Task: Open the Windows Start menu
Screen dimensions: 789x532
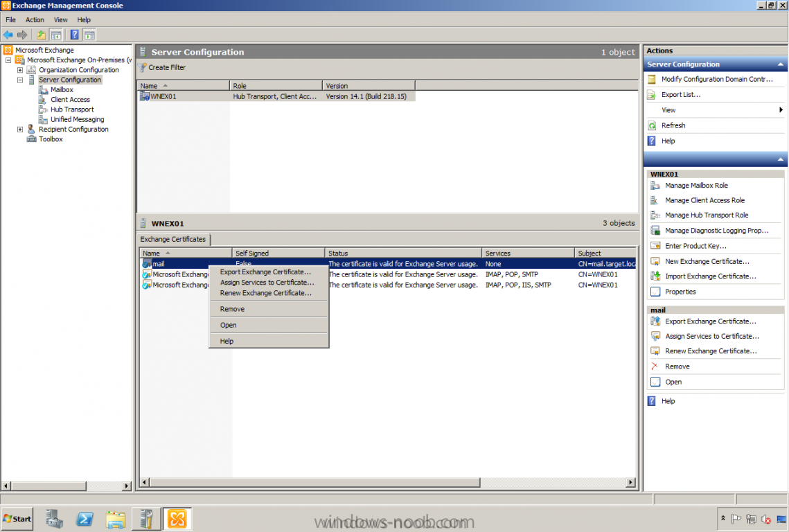Action: click(17, 519)
